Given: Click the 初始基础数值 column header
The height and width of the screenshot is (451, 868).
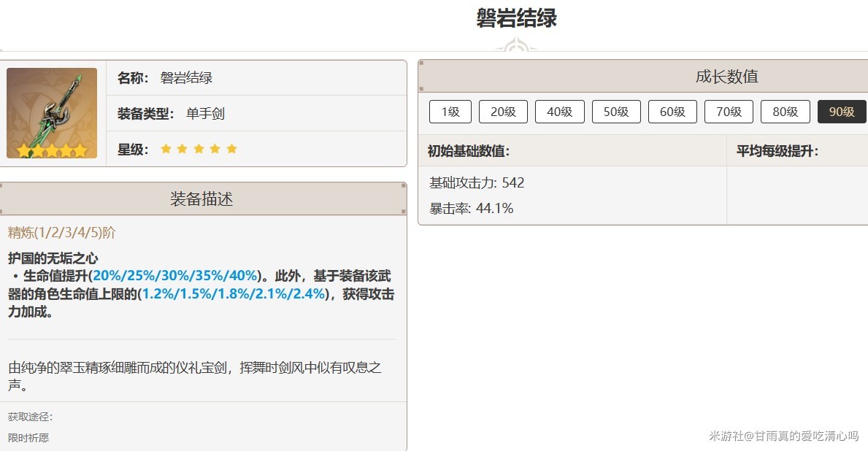Looking at the screenshot, I should [x=468, y=151].
